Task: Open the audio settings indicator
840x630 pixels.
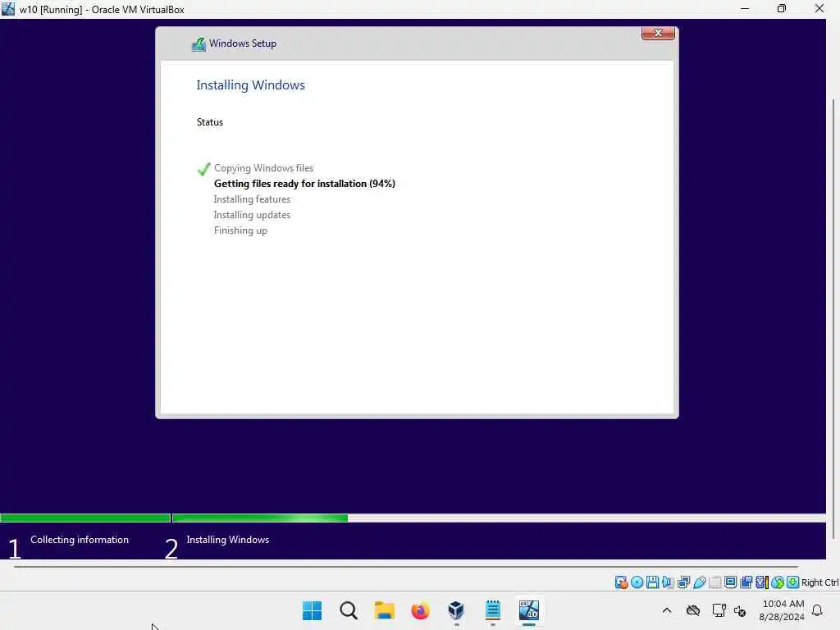Action: click(x=668, y=582)
